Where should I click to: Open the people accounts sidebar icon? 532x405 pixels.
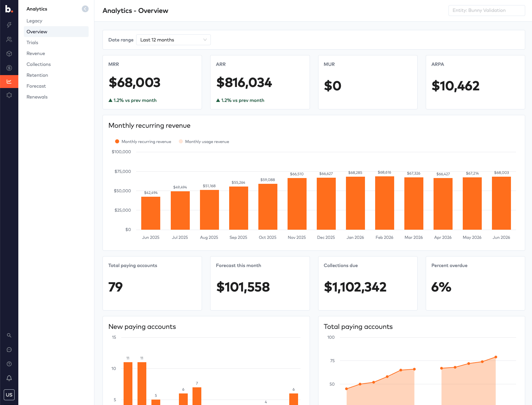pyautogui.click(x=9, y=39)
